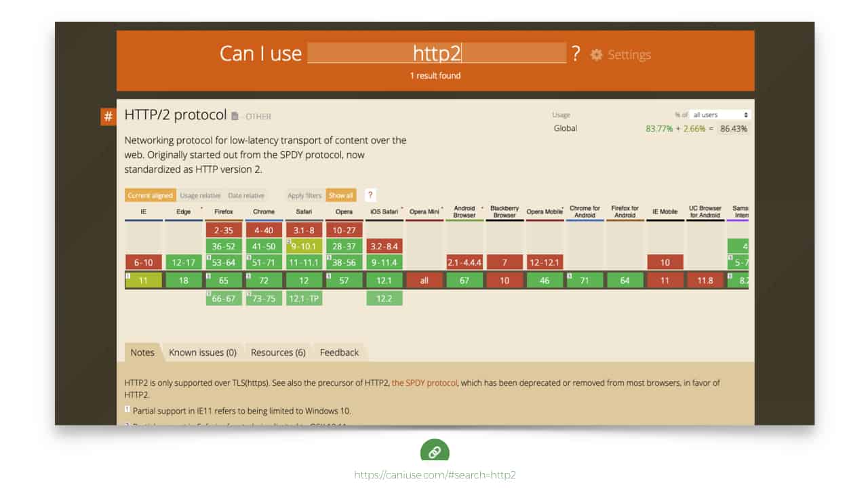868x488 pixels.
Task: Click the orange # permalink icon
Action: click(108, 117)
